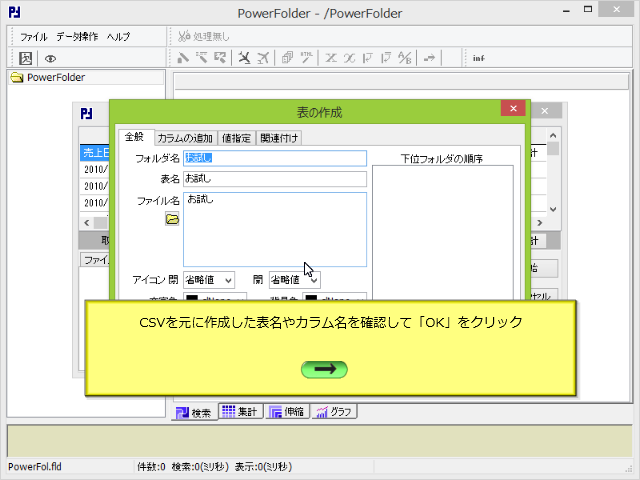This screenshot has width=640, height=480.
Task: Select the 売上日 header cell in background table
Action: 95,153
